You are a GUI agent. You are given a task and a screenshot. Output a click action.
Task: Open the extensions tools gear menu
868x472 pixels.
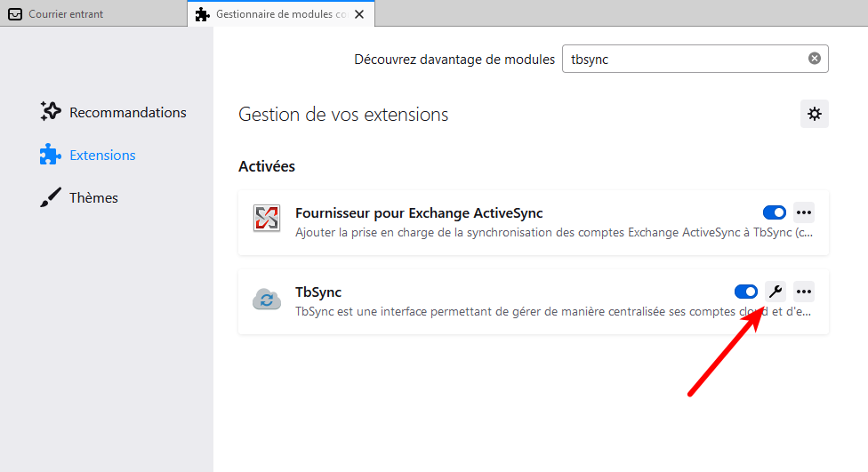click(x=815, y=114)
